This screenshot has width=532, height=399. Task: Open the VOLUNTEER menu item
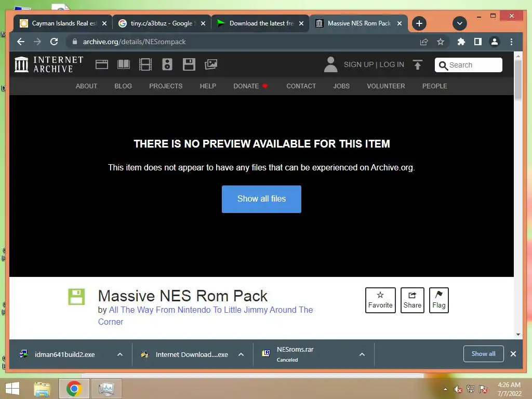(x=386, y=86)
